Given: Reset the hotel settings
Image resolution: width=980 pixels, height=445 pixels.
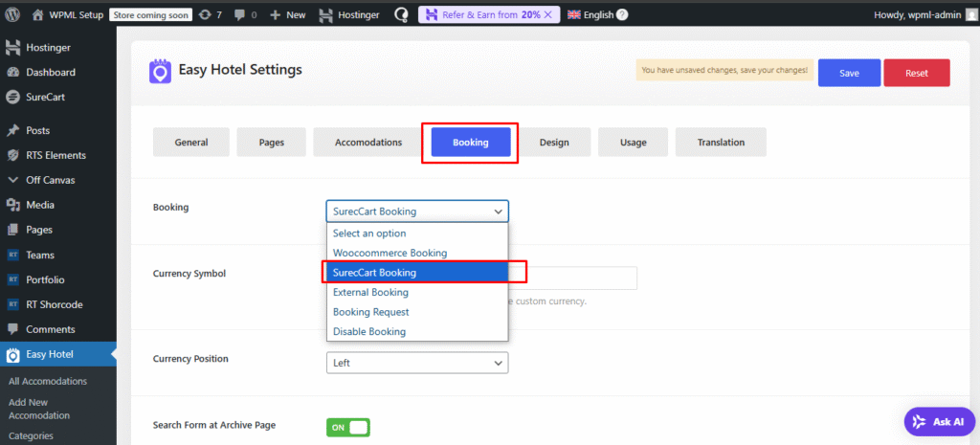Looking at the screenshot, I should [917, 73].
